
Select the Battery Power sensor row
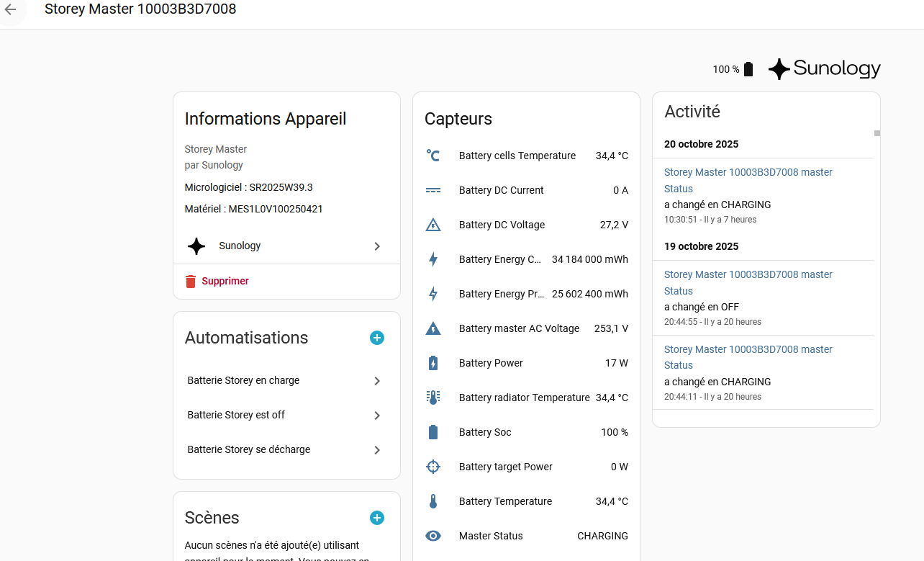point(526,363)
